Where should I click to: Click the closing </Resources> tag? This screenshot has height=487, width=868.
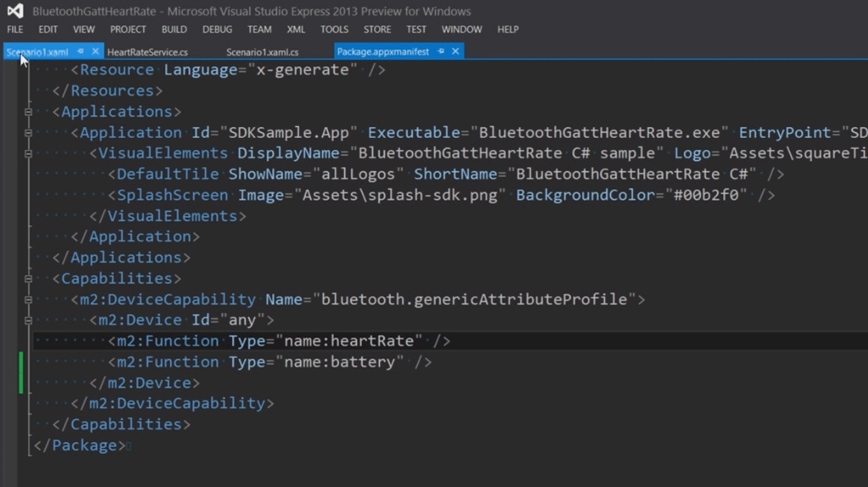[108, 91]
